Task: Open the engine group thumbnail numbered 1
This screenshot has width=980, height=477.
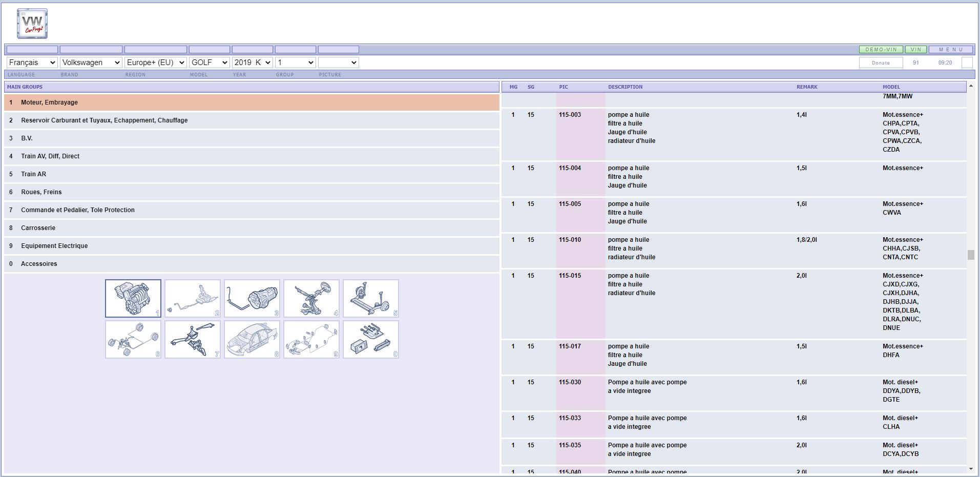Action: (133, 298)
